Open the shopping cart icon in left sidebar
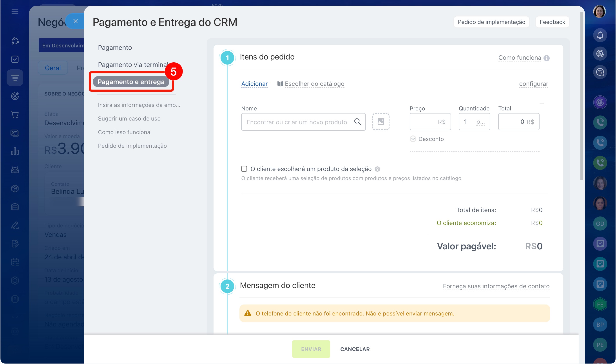This screenshot has width=616, height=364. [15, 115]
